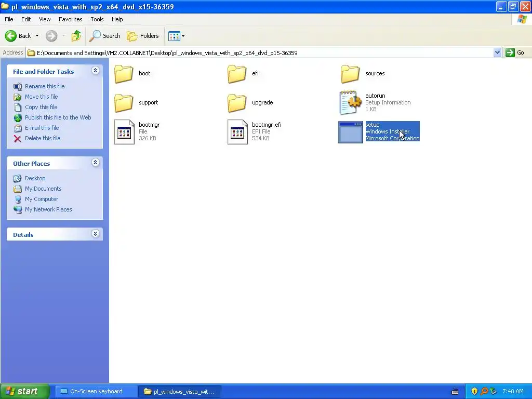The width and height of the screenshot is (532, 399).
Task: Select the support folder icon
Action: [x=124, y=103]
